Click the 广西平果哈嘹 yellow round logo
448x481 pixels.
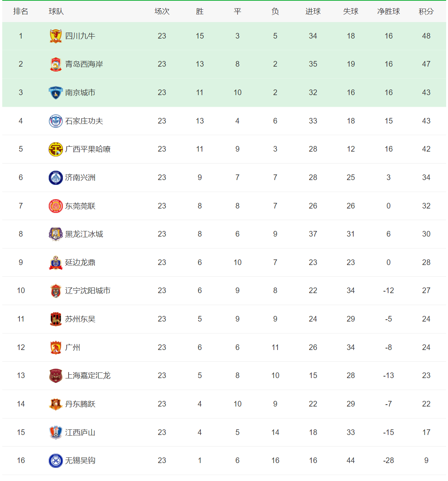(56, 149)
